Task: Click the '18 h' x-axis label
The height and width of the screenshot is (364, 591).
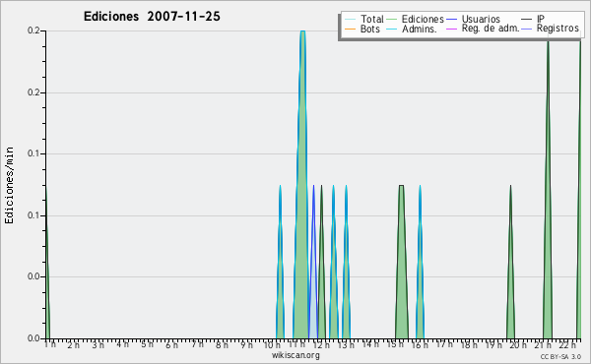Action: point(469,344)
